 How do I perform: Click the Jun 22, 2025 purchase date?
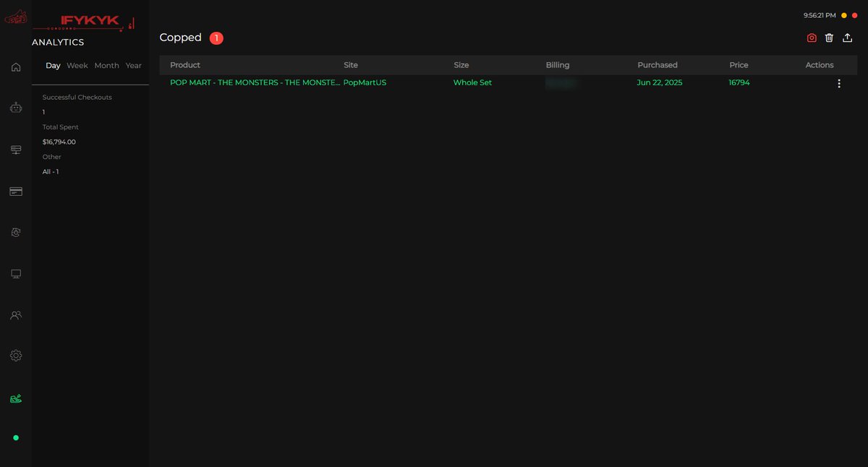click(660, 83)
